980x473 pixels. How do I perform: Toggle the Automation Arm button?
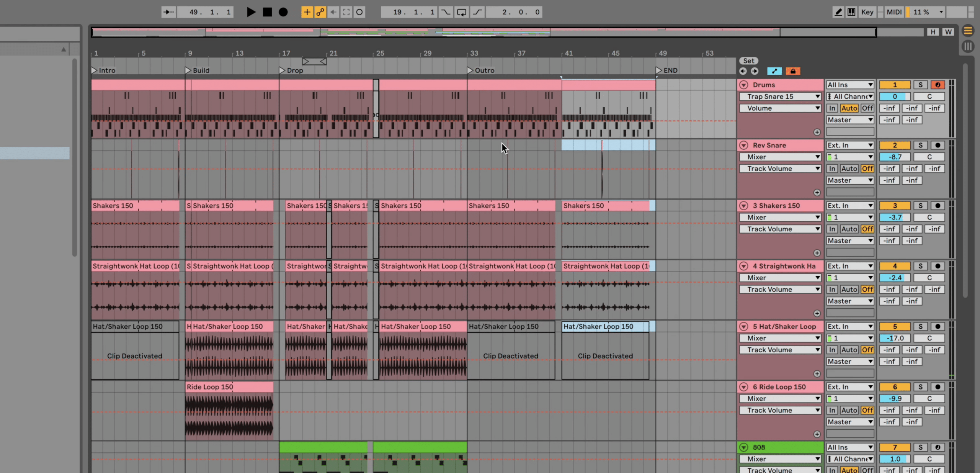point(320,12)
